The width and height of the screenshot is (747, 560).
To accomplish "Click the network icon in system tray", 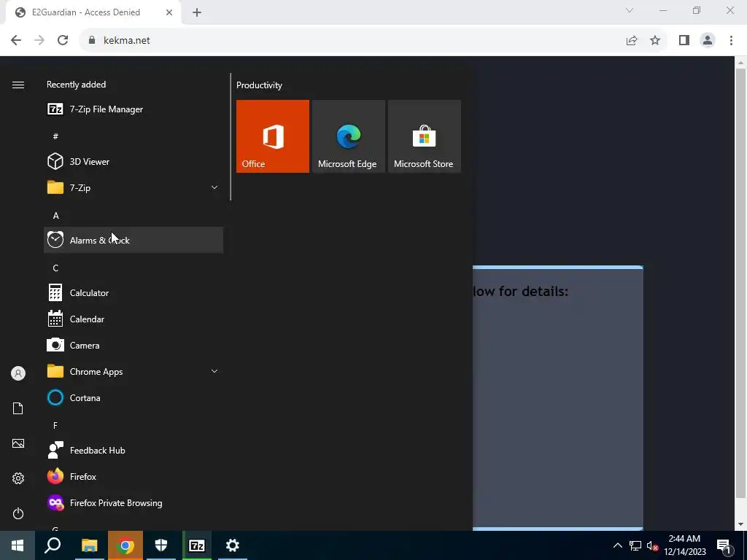I will (635, 545).
